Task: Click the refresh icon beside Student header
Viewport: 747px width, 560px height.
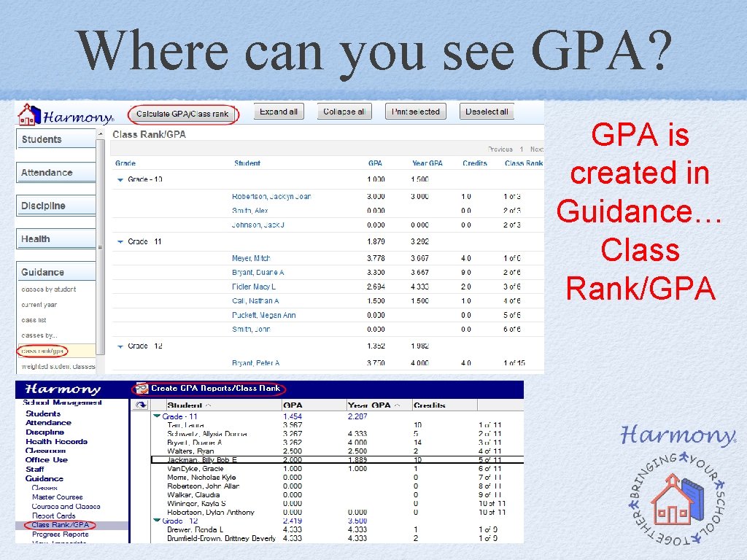Action: [141, 405]
